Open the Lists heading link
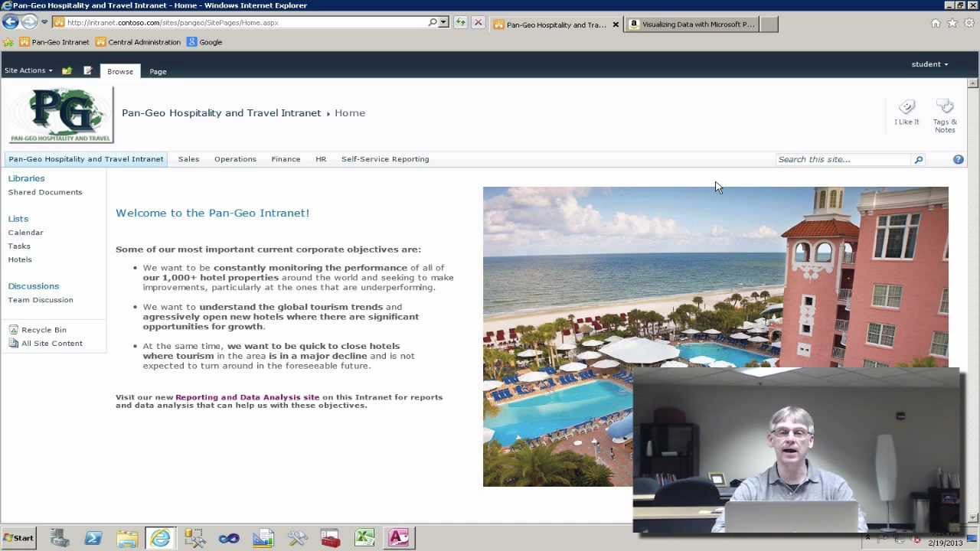The width and height of the screenshot is (980, 551). [x=18, y=219]
